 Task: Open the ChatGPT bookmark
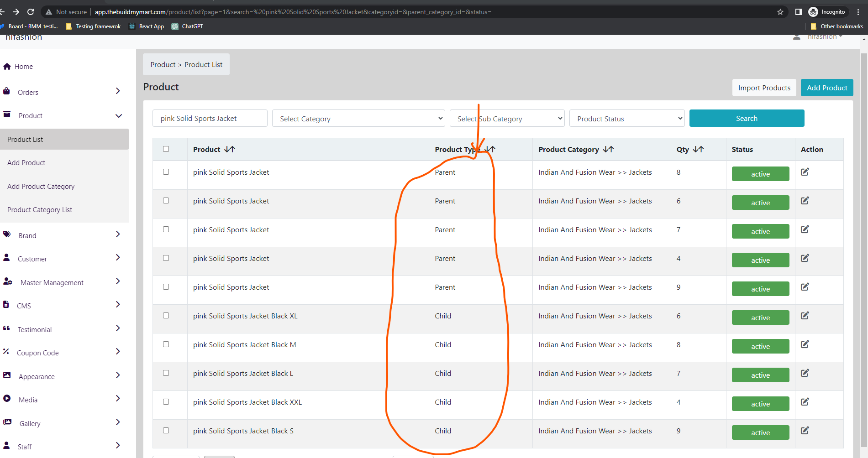point(187,26)
